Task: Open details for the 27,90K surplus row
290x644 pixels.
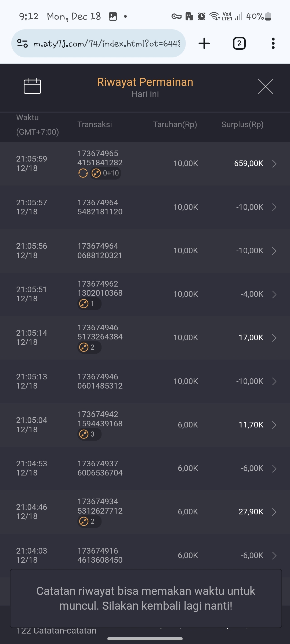Action: [x=274, y=512]
